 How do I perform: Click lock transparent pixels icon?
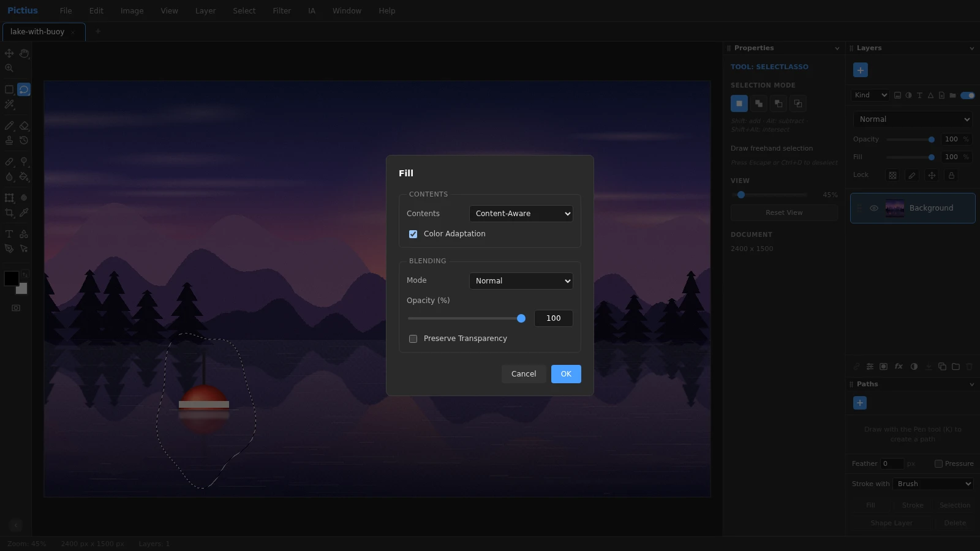tap(892, 175)
